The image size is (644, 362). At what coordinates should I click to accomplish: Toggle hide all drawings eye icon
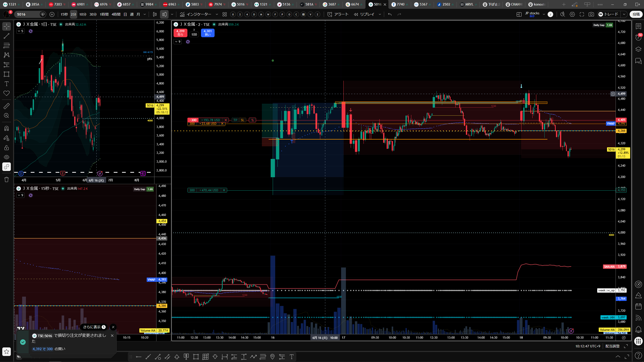coord(7,157)
